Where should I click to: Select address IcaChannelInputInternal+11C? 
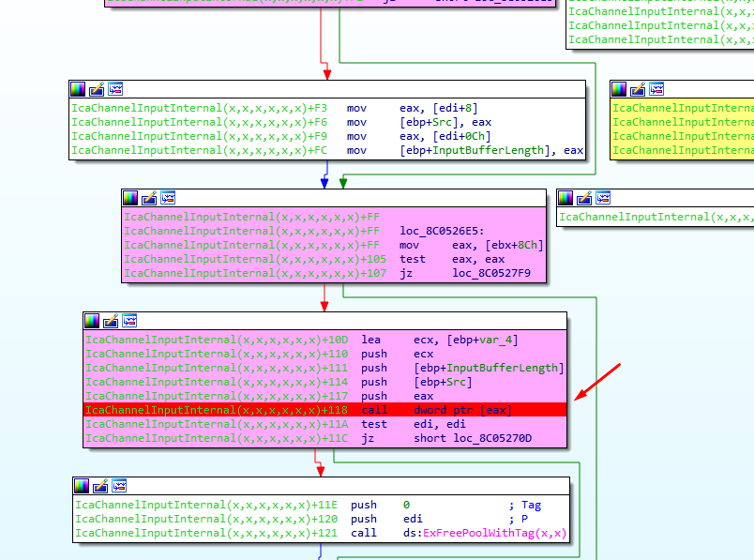point(217,438)
